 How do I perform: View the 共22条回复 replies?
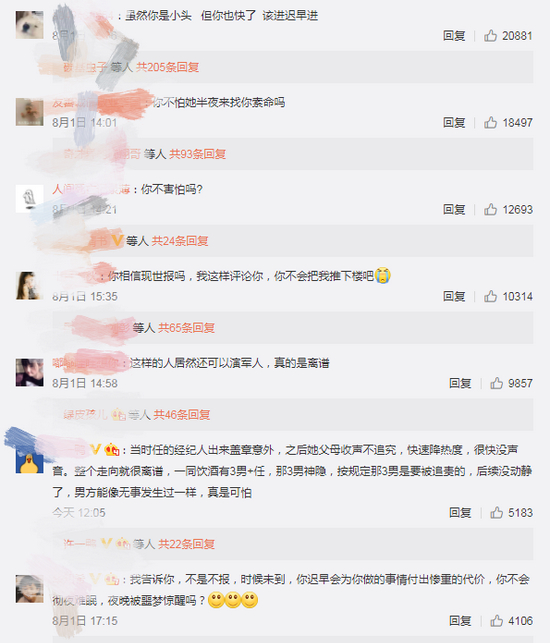coord(187,544)
